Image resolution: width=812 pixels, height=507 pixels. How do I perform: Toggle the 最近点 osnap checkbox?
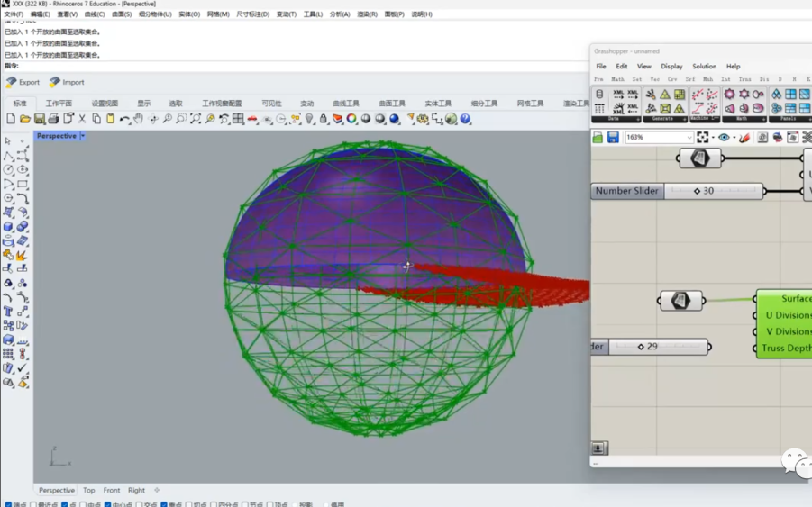33,505
